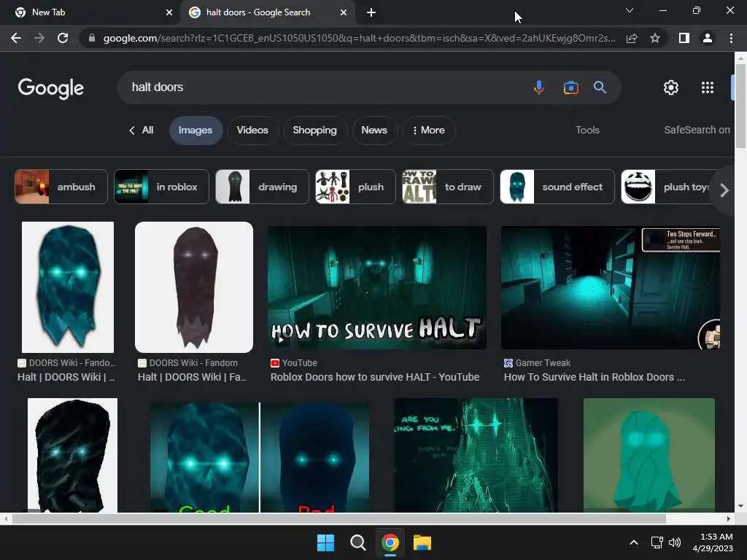Image resolution: width=747 pixels, height=560 pixels.
Task: Open SafeSearch on settings
Action: tap(697, 130)
